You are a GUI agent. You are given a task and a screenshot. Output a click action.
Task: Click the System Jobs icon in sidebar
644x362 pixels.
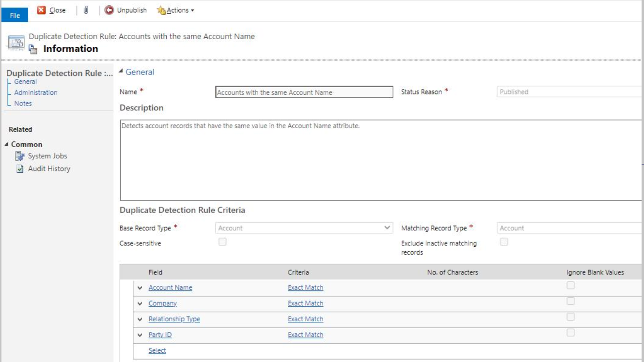[20, 156]
